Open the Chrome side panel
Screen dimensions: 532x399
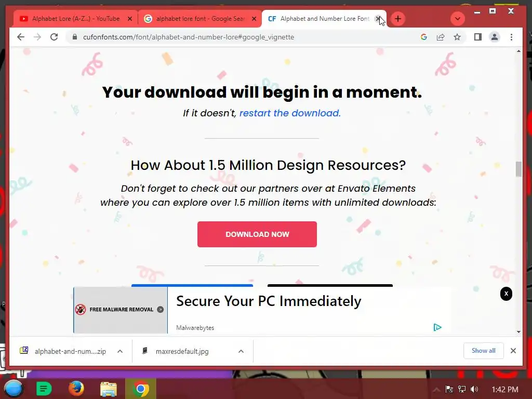[478, 37]
